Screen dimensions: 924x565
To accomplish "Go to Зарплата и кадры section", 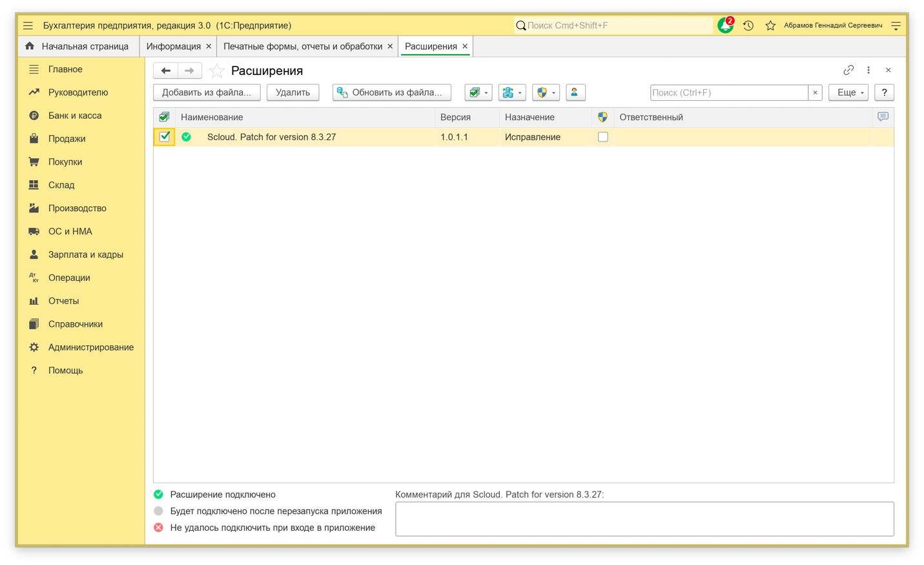I will coord(86,255).
